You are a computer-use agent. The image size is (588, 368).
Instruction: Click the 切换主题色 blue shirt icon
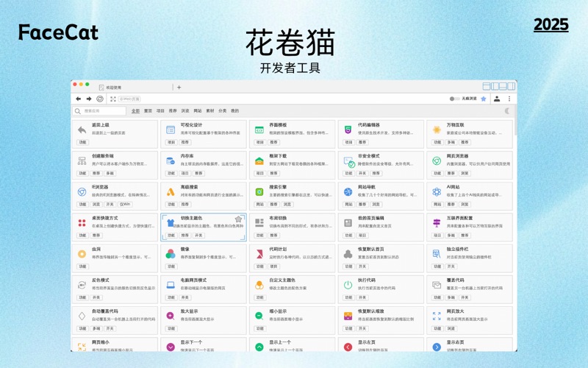coord(171,223)
